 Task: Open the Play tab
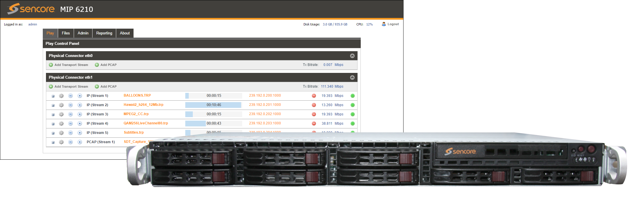tap(50, 33)
